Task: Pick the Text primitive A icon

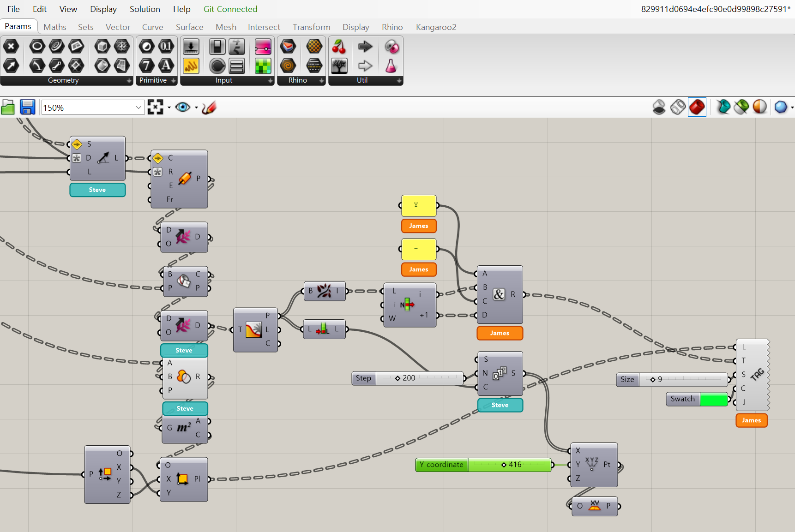Action: (x=166, y=66)
